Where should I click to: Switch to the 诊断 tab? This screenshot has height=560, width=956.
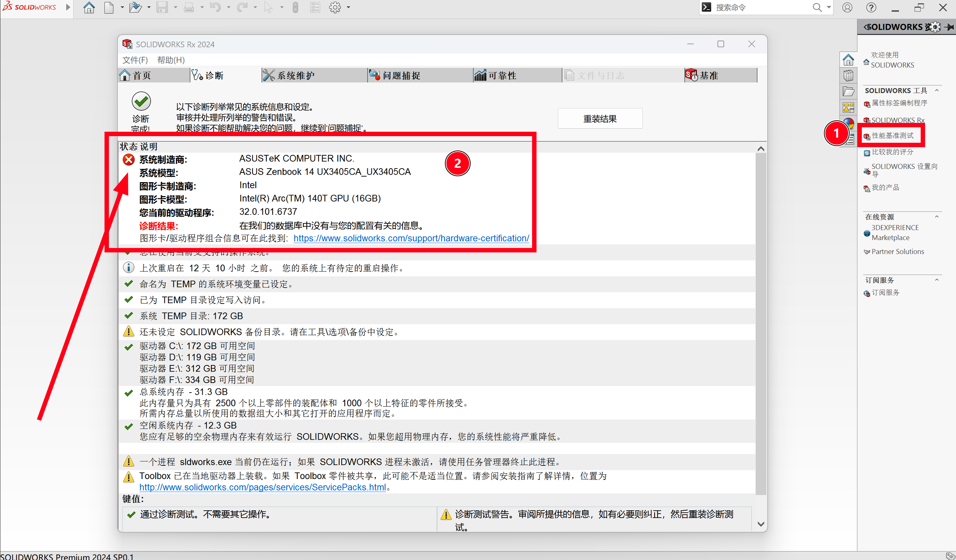(225, 75)
